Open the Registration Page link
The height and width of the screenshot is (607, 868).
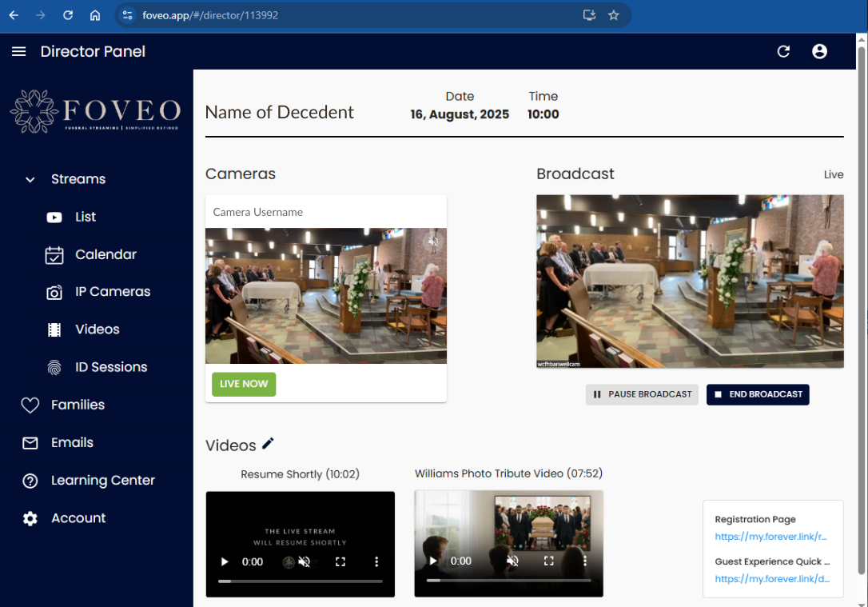point(770,537)
